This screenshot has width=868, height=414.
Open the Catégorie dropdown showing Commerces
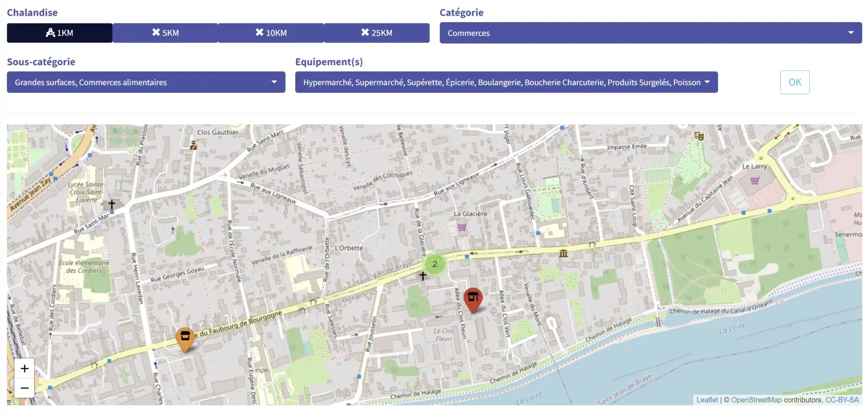click(x=651, y=33)
